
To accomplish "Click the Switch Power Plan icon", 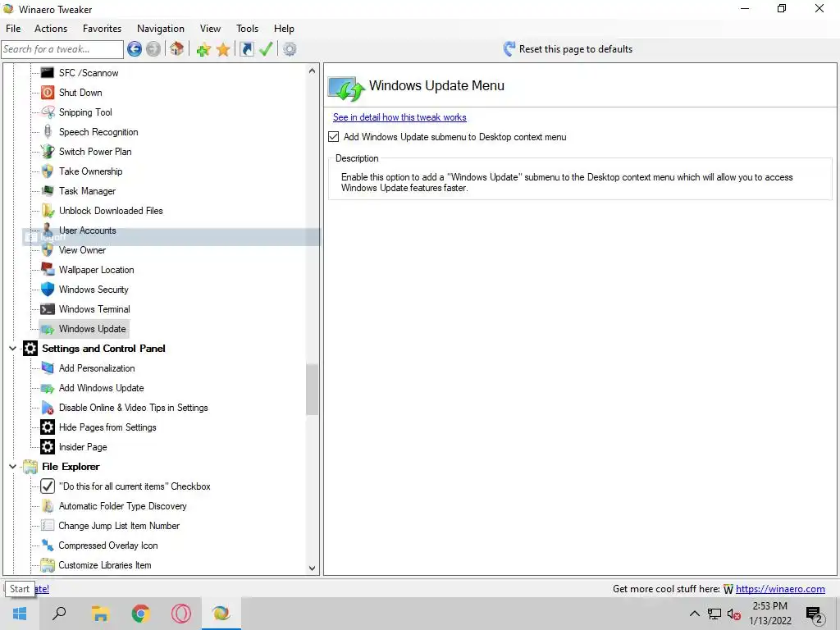I will (48, 152).
